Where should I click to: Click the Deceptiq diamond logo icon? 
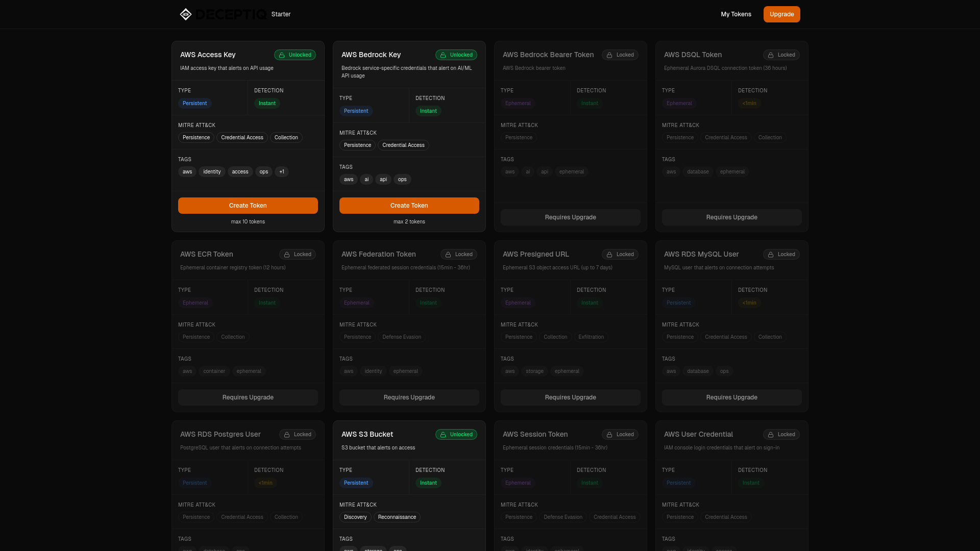click(x=186, y=14)
